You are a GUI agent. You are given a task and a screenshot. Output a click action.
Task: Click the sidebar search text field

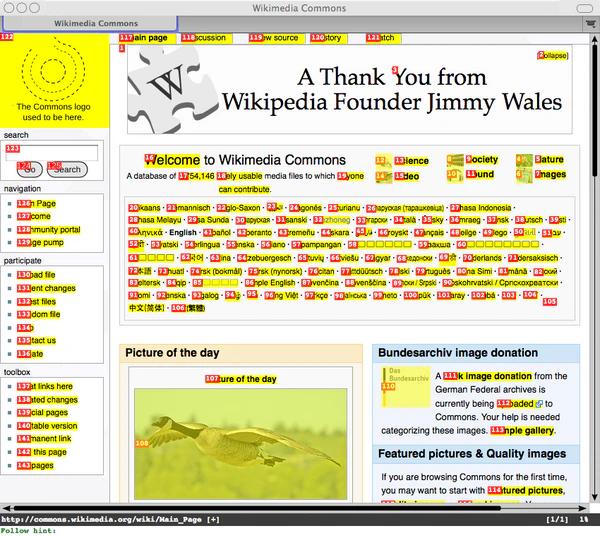point(52,152)
